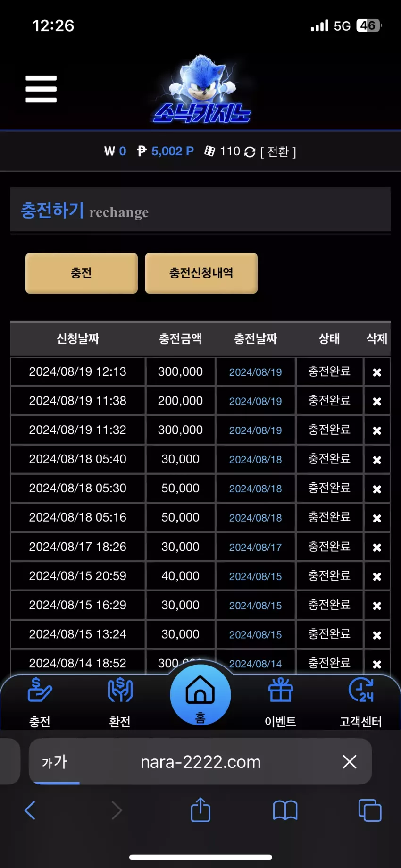Open the 가가 page settings menu
Screen dimensions: 401x868
click(55, 762)
